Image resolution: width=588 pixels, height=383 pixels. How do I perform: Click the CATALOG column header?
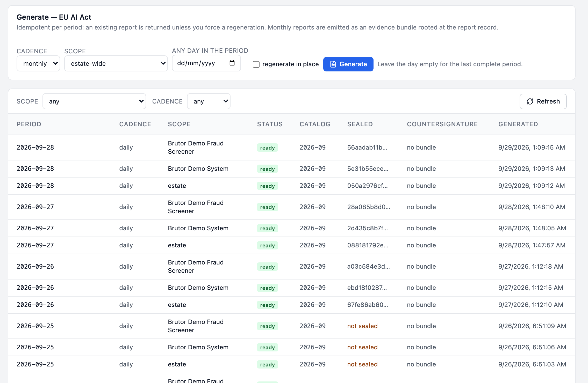click(315, 124)
